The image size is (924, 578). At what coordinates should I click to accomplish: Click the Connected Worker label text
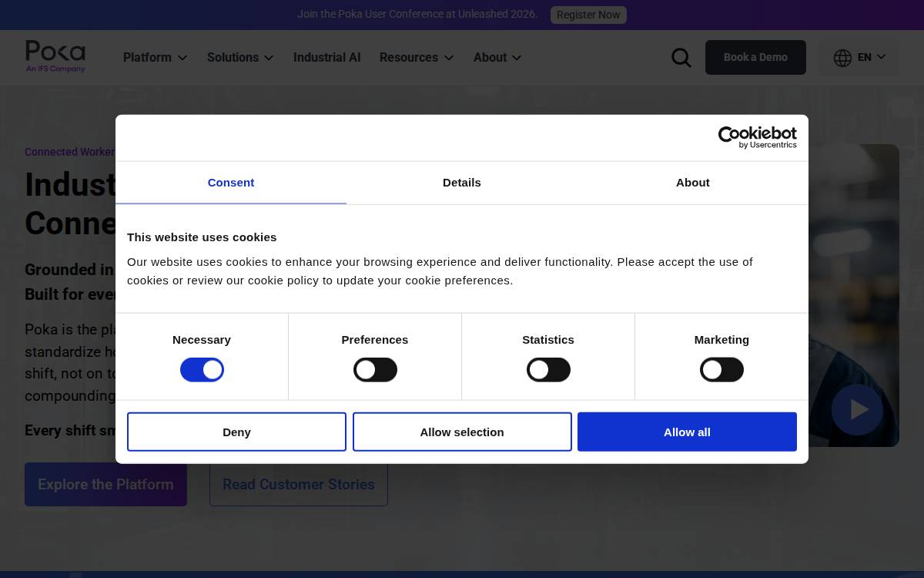click(x=69, y=152)
